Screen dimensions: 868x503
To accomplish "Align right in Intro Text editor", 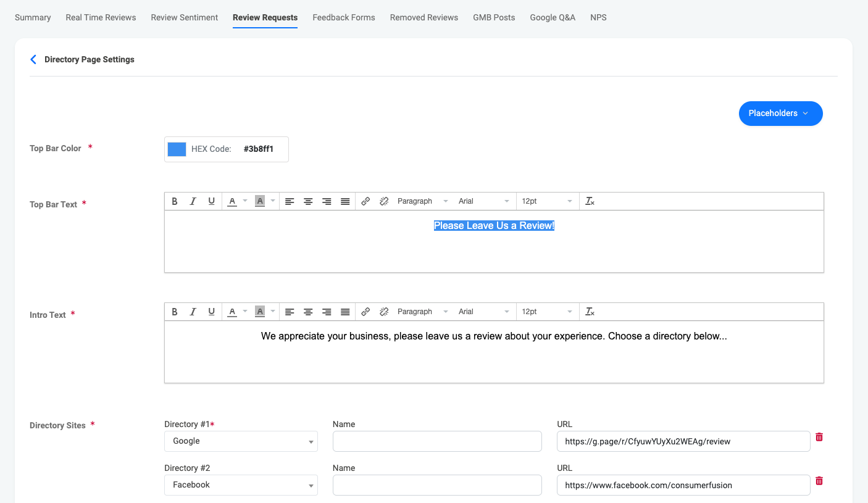I will pyautogui.click(x=327, y=312).
